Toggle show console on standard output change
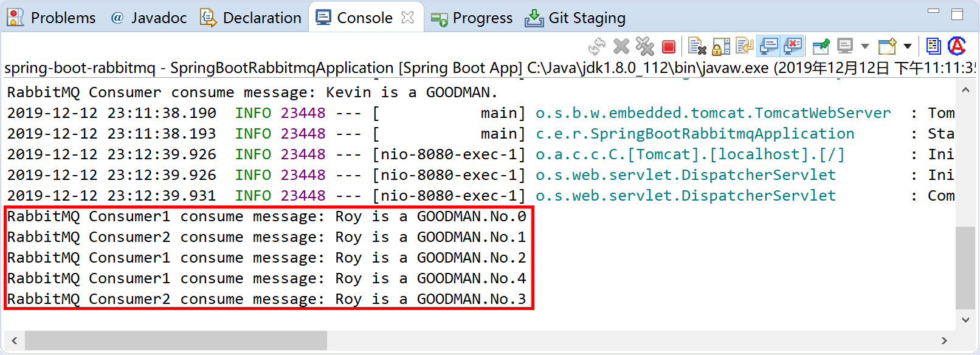The width and height of the screenshot is (980, 355). 769,46
